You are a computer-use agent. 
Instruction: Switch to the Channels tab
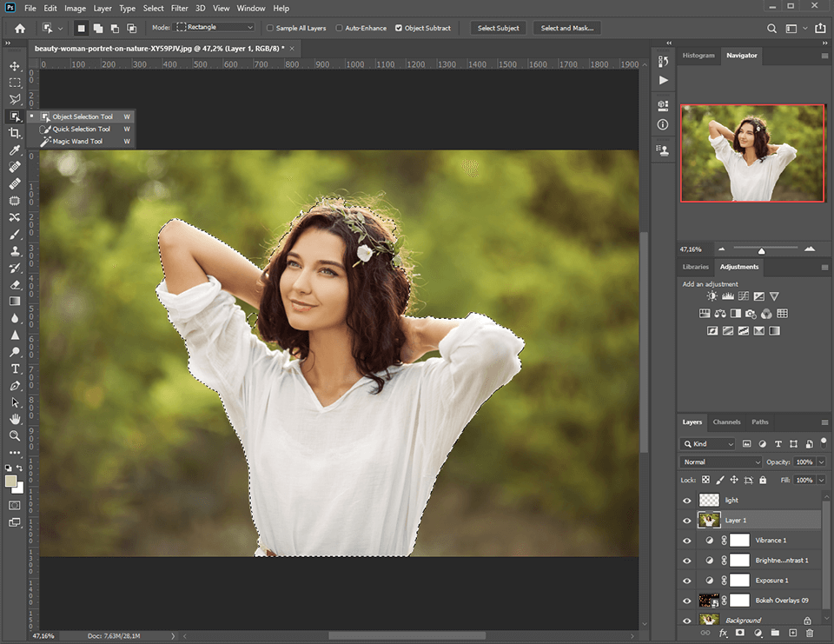726,422
